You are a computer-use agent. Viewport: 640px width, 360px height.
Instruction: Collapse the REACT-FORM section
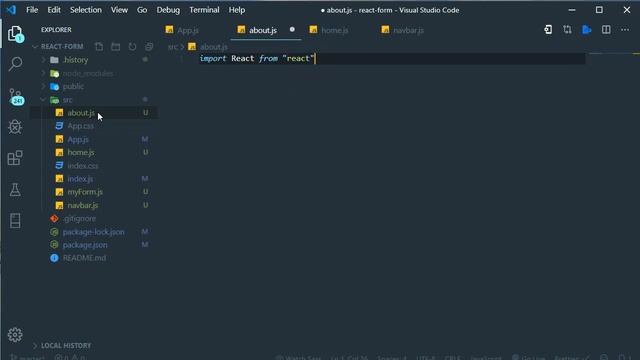(x=35, y=47)
